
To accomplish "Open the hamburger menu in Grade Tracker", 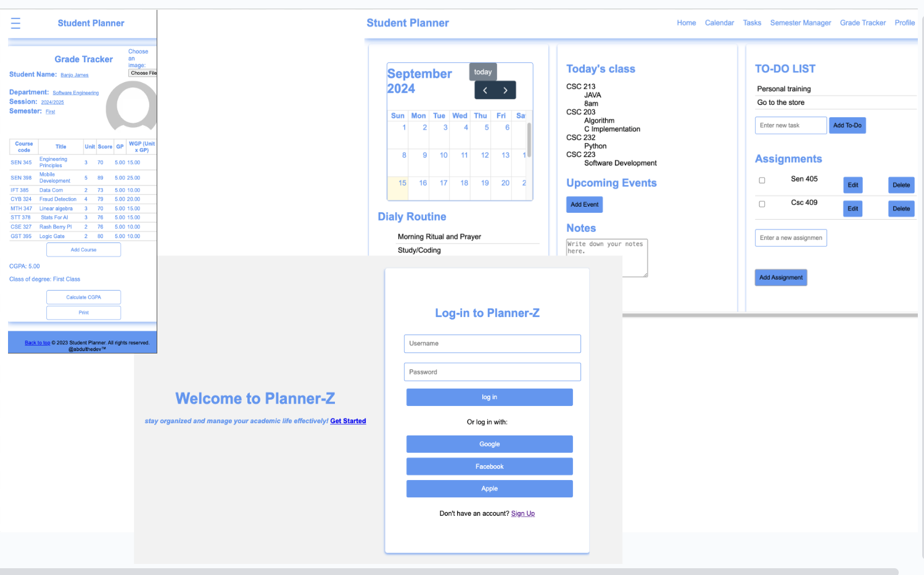I will [x=15, y=23].
